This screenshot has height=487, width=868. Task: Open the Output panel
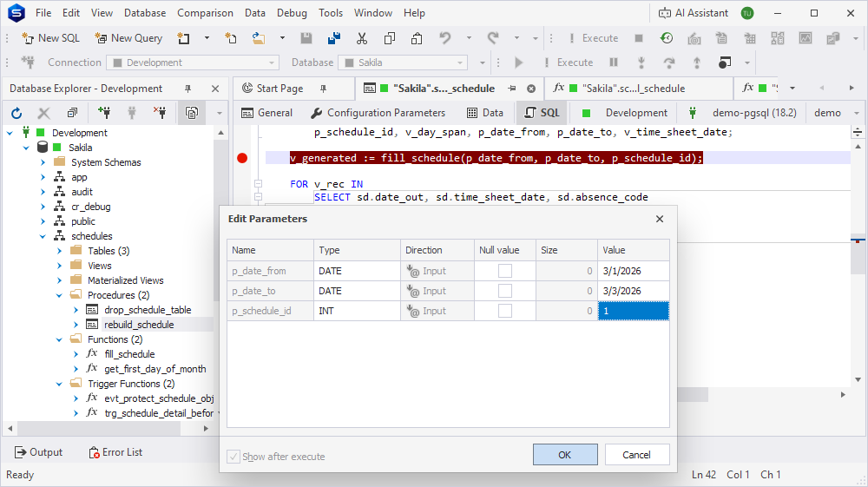[x=38, y=452]
